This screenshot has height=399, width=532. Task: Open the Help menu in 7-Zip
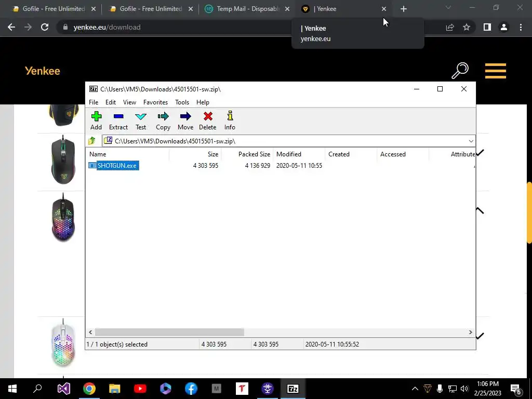click(203, 102)
